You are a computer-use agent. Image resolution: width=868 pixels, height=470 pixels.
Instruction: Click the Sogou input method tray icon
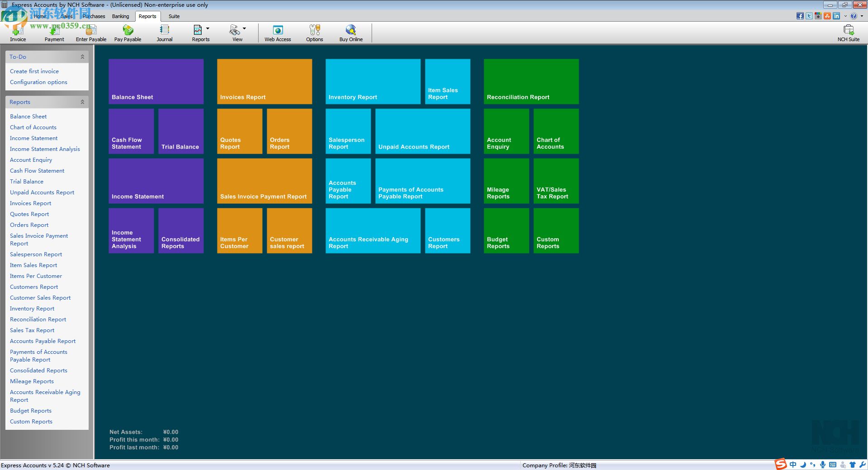(x=781, y=464)
